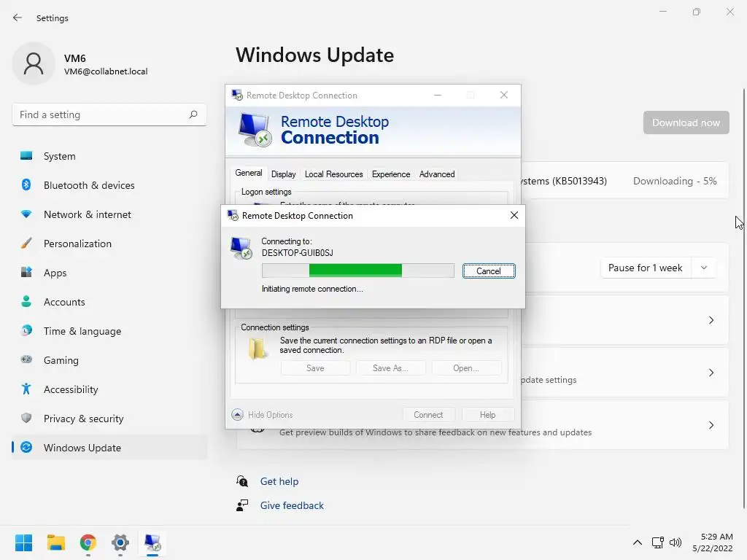Open the Windows Start menu
747x560 pixels.
tap(23, 542)
